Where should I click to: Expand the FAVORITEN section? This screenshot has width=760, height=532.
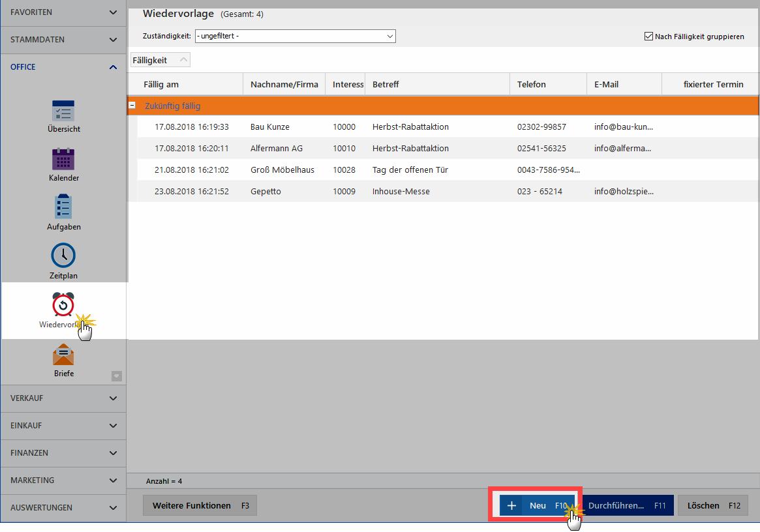coord(63,12)
